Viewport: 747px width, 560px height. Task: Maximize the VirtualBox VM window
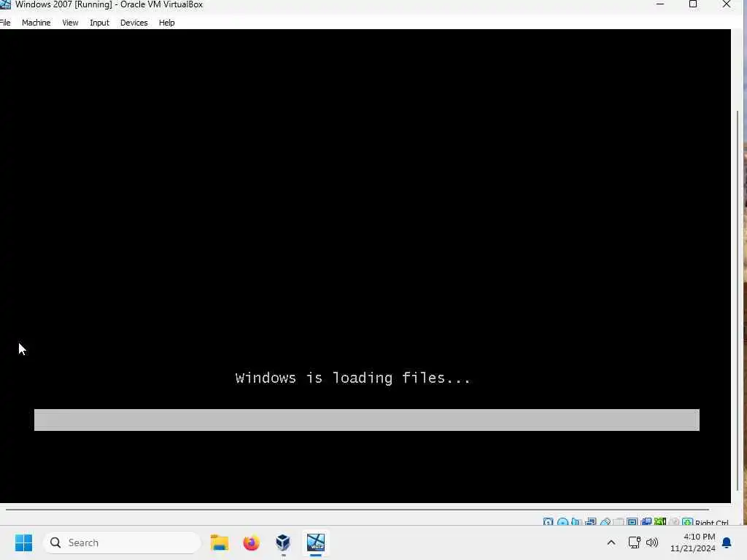tap(693, 4)
